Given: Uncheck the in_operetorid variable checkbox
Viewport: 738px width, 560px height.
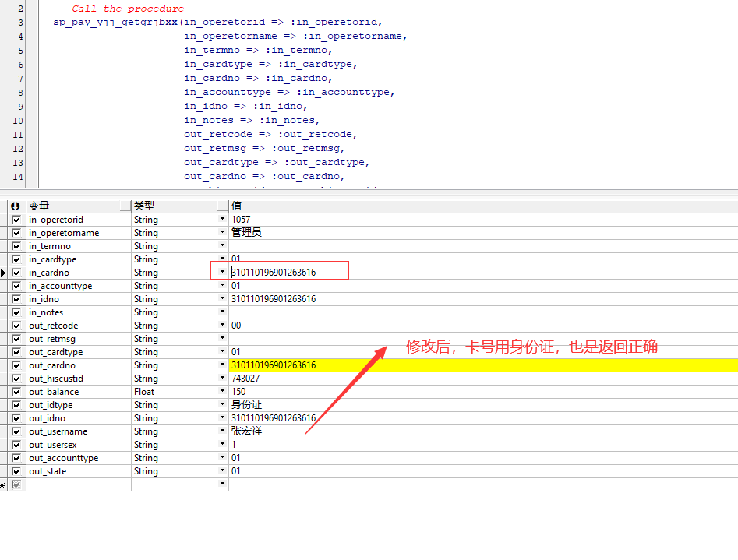Looking at the screenshot, I should click(x=16, y=220).
